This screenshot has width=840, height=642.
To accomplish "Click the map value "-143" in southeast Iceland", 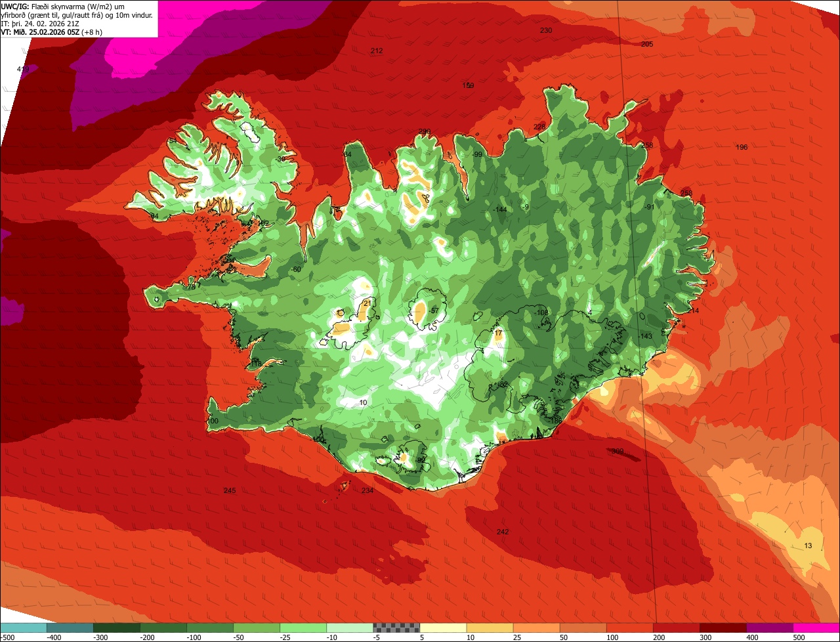I will point(645,336).
